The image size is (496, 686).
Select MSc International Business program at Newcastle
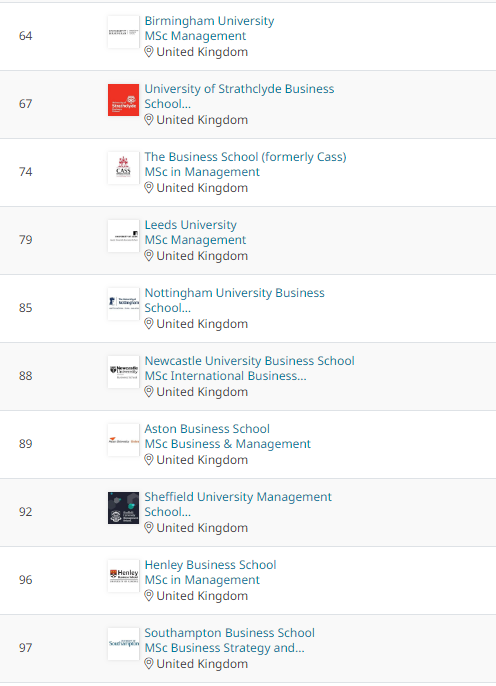coord(225,376)
